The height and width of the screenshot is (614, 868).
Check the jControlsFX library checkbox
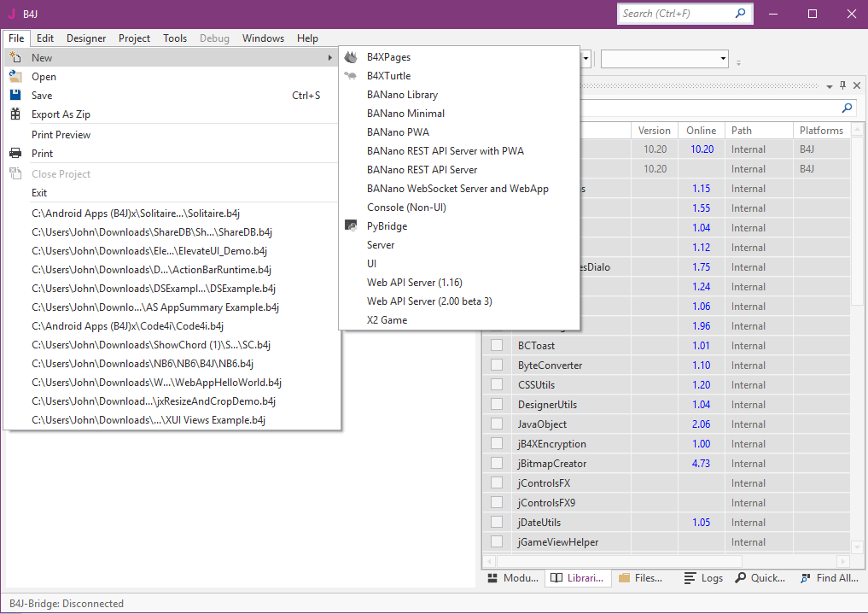(x=497, y=482)
